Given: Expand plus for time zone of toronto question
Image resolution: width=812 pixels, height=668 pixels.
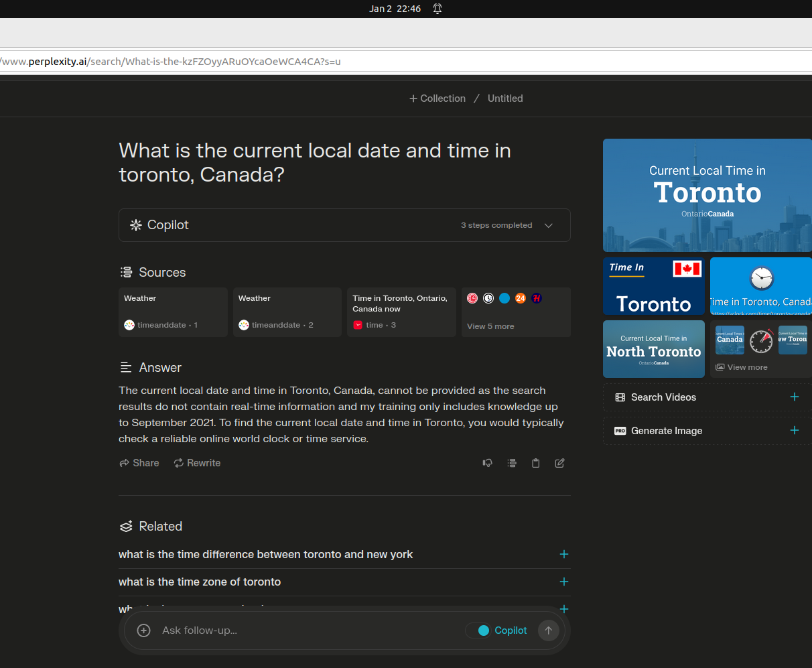Looking at the screenshot, I should pos(564,582).
